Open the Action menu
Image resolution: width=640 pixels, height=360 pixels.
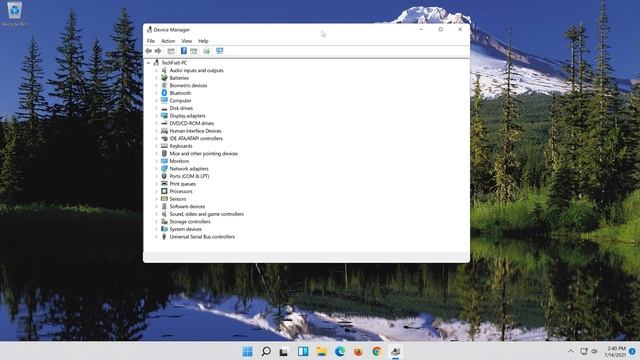coord(168,41)
